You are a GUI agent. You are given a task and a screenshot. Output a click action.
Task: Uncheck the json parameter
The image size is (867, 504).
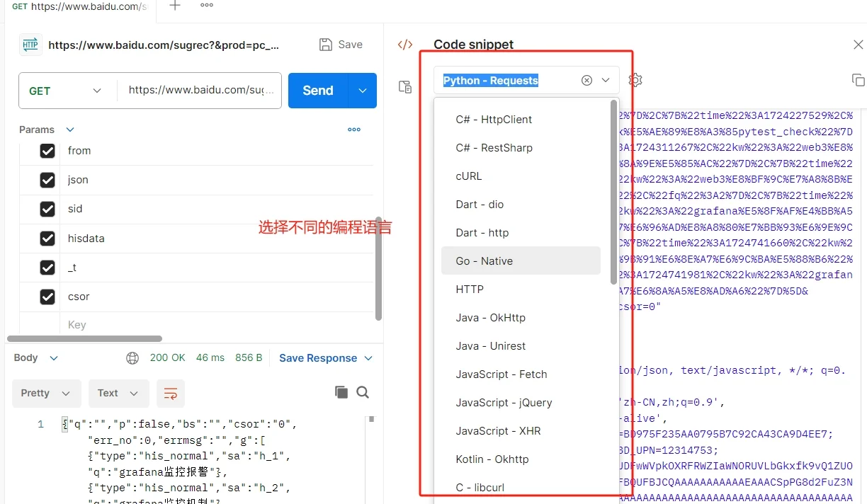coord(47,180)
